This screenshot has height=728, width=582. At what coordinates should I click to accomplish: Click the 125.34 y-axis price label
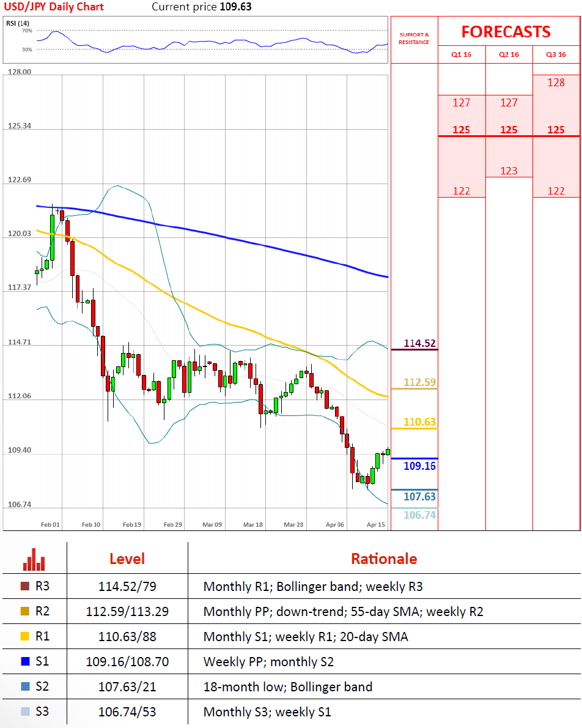(x=20, y=126)
